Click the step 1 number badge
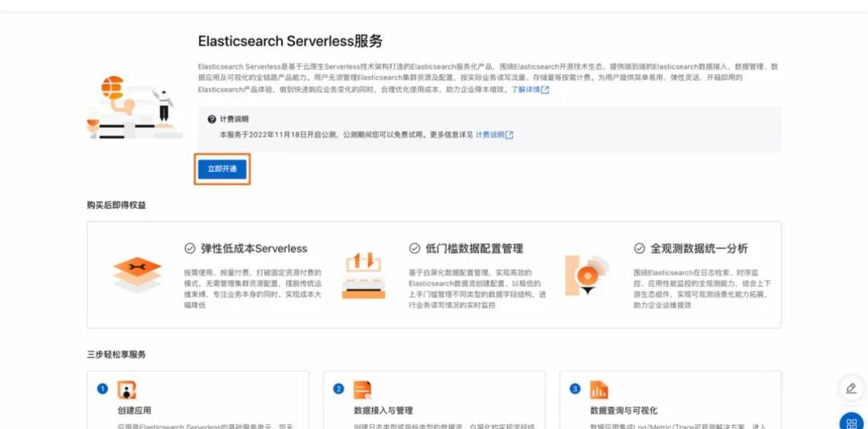Image resolution: width=868 pixels, height=429 pixels. 102,389
